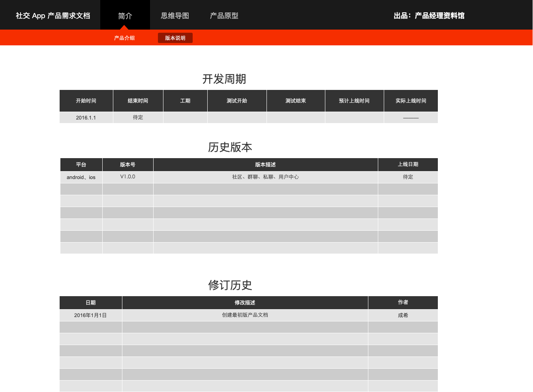This screenshot has height=392, width=533.
Task: Click the 测试开始 column header
Action: (x=237, y=101)
